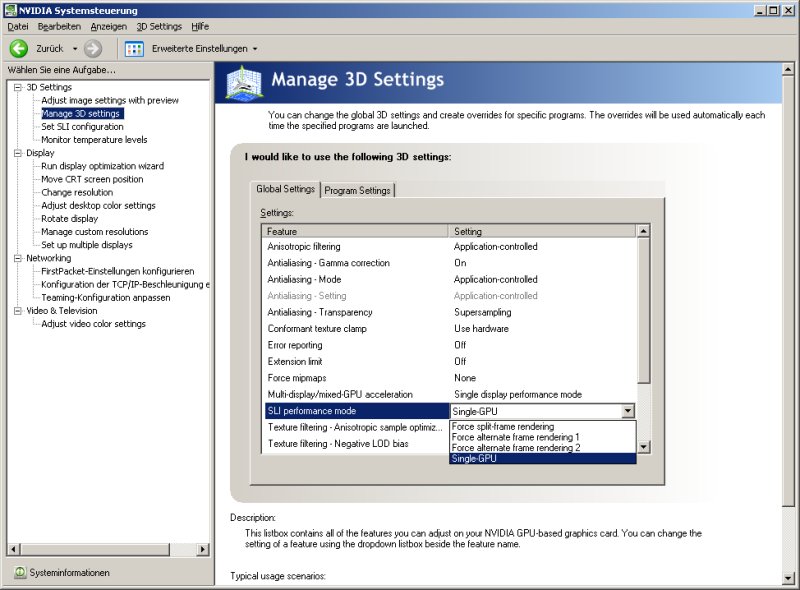Screen dimensions: 800x590
Task: Click the Setting column header
Action: click(x=543, y=232)
